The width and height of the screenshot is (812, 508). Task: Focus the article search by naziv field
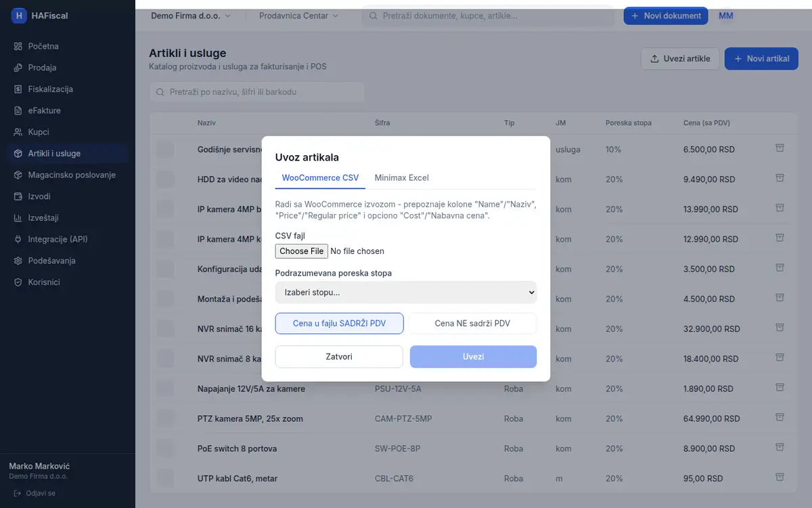[257, 92]
